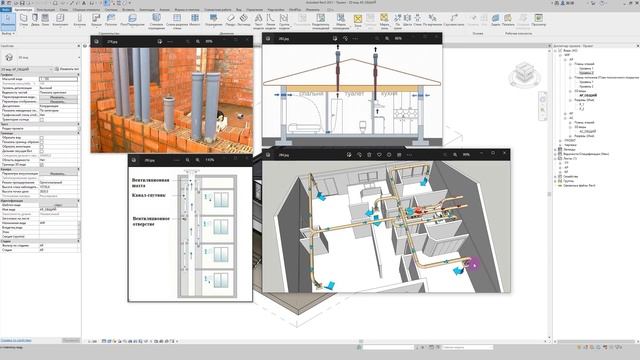The image size is (640, 360).
Task: Toggle the Section Box (Граница 3D вида) checkbox
Action: coord(42,164)
